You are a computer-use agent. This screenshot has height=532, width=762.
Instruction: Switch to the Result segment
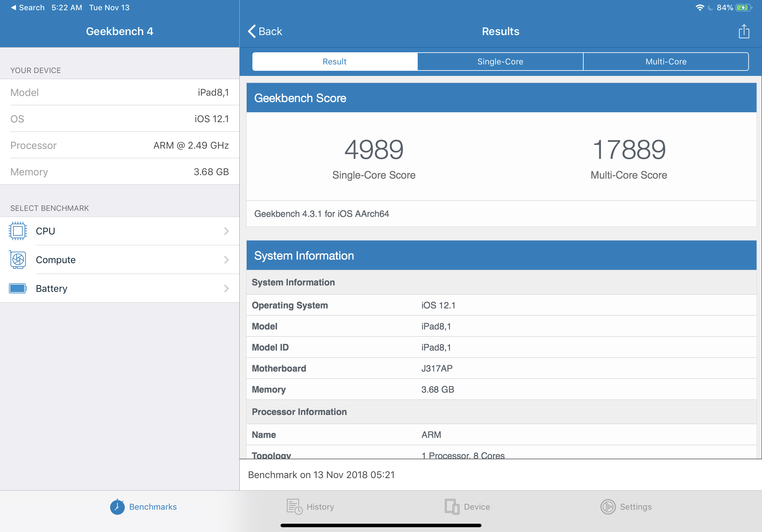tap(334, 61)
